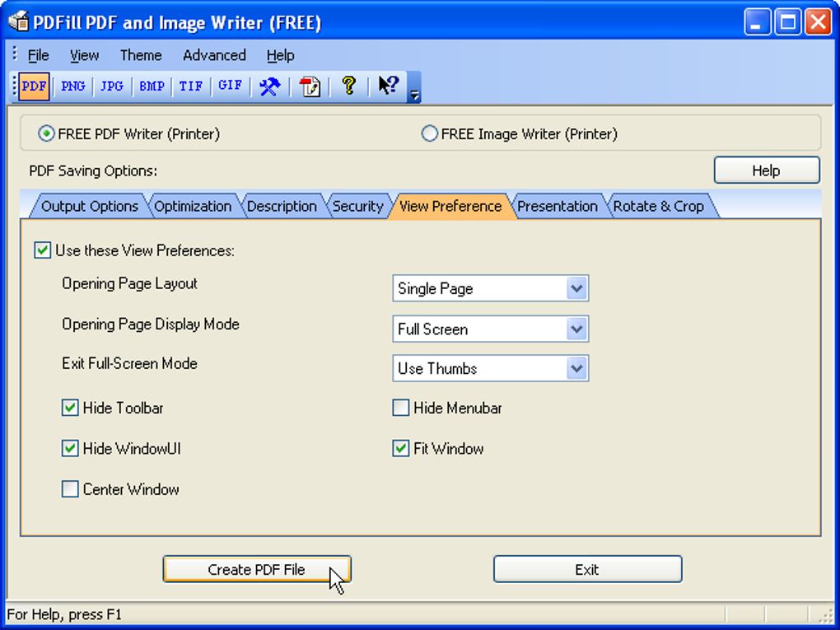The image size is (840, 630).
Task: Open the File menu
Action: click(38, 55)
